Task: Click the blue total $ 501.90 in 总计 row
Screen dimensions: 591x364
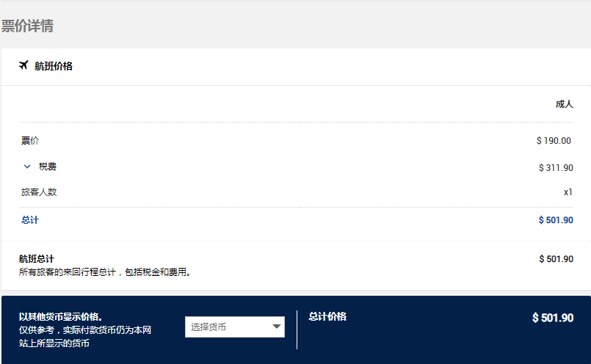Action: tap(556, 220)
